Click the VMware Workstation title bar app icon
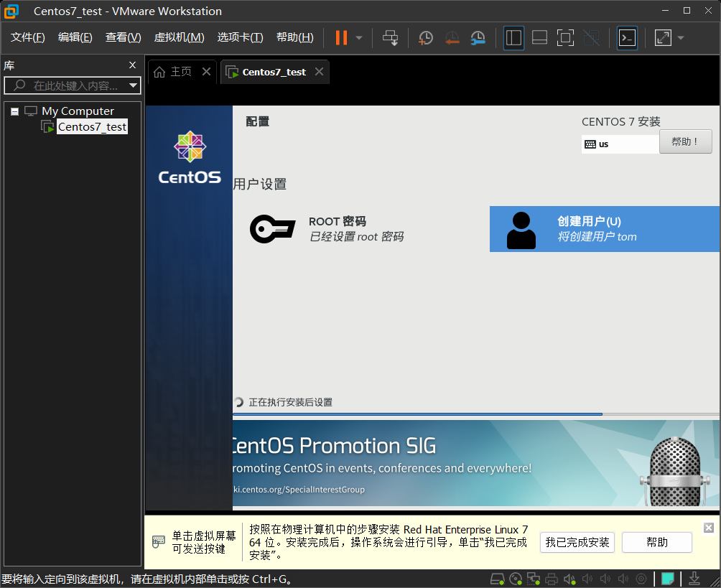The image size is (721, 588). pos(11,11)
